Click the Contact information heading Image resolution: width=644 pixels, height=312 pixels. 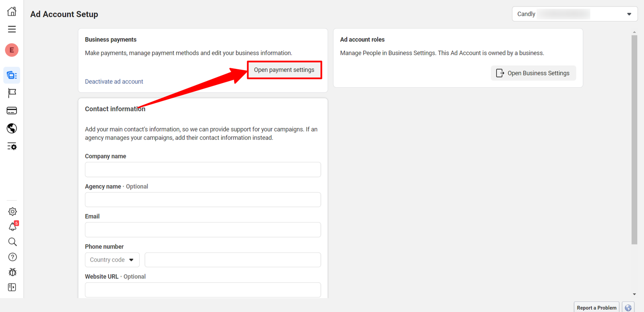click(115, 109)
